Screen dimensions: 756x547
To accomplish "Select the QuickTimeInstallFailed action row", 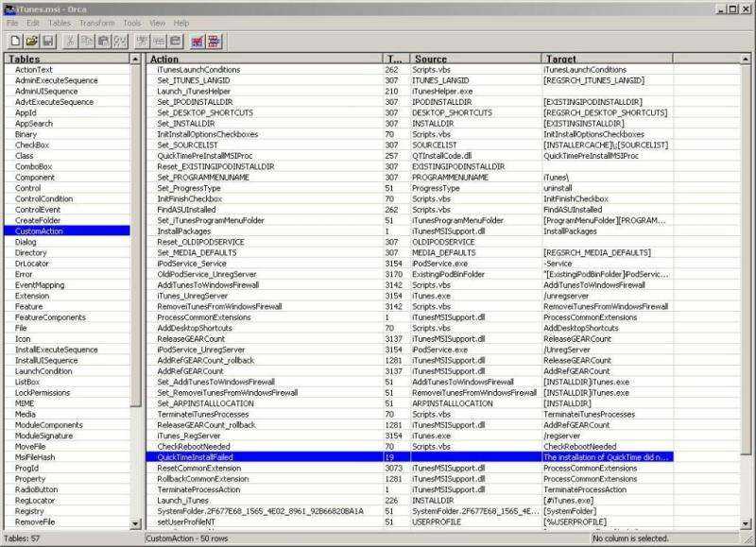I will [409, 457].
